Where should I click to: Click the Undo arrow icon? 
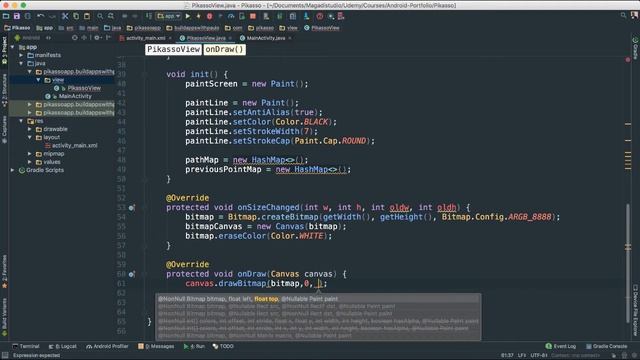coord(40,16)
